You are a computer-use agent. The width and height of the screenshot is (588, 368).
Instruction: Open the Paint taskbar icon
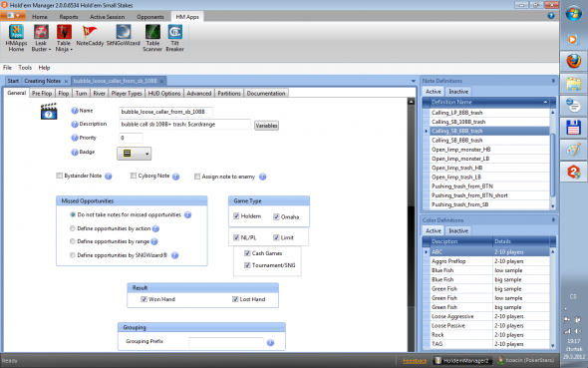point(573,150)
